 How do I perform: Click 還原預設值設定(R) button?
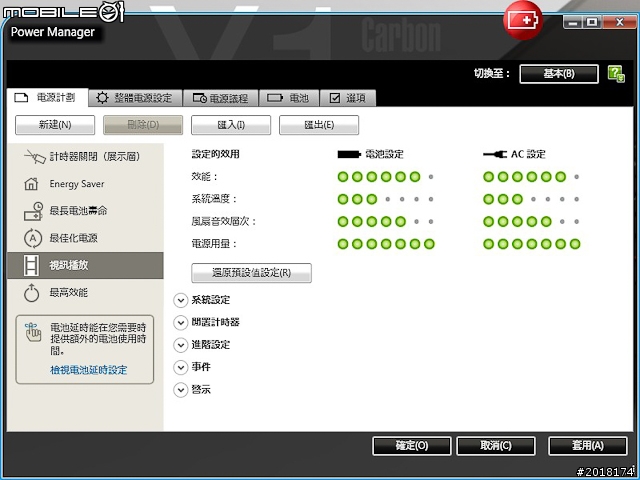click(251, 273)
